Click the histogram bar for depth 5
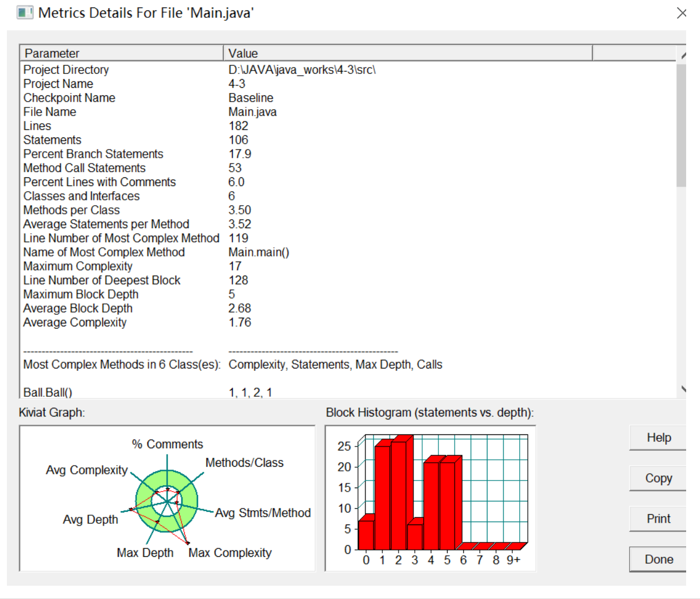 pos(449,504)
